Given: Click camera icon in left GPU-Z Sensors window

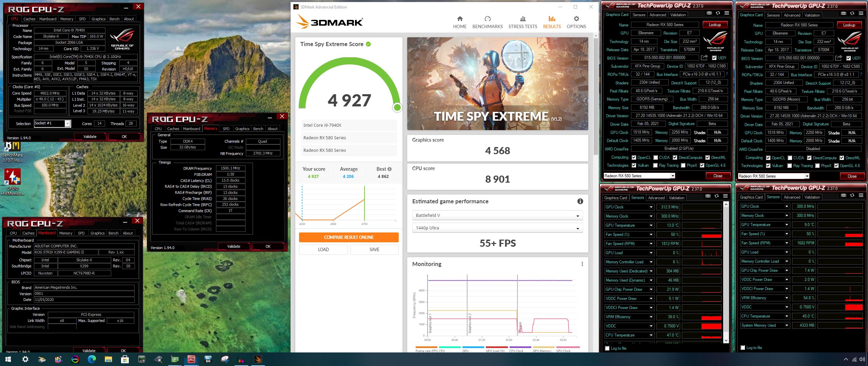Looking at the screenshot, I should (708, 196).
